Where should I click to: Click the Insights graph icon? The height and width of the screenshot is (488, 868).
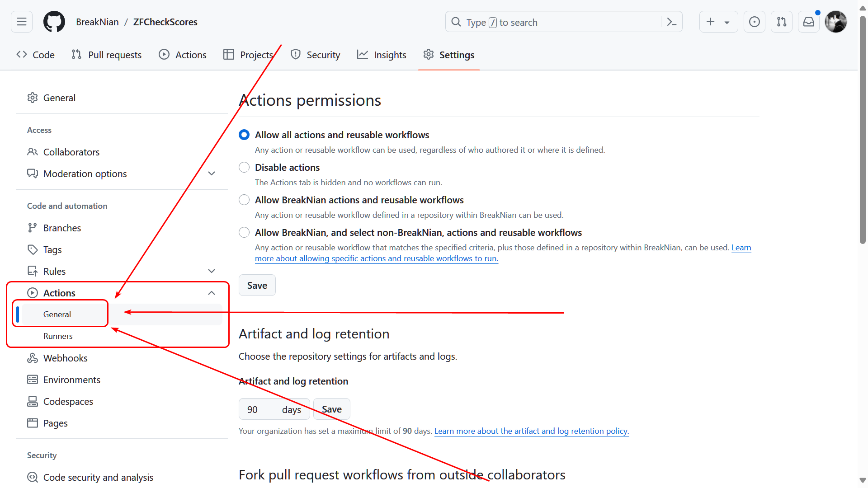[363, 55]
